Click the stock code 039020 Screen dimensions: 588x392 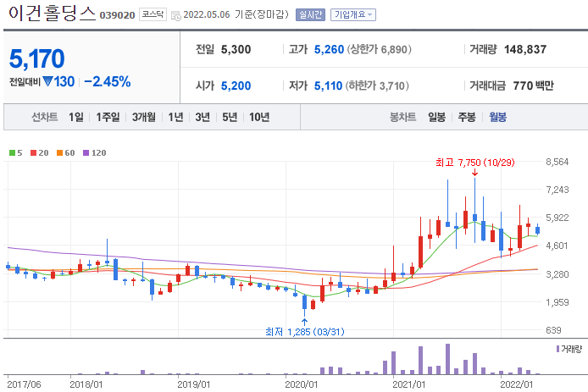coord(118,15)
